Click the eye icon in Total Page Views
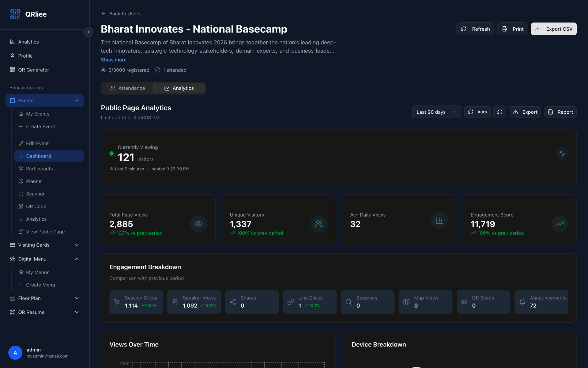The image size is (588, 368). [x=198, y=224]
